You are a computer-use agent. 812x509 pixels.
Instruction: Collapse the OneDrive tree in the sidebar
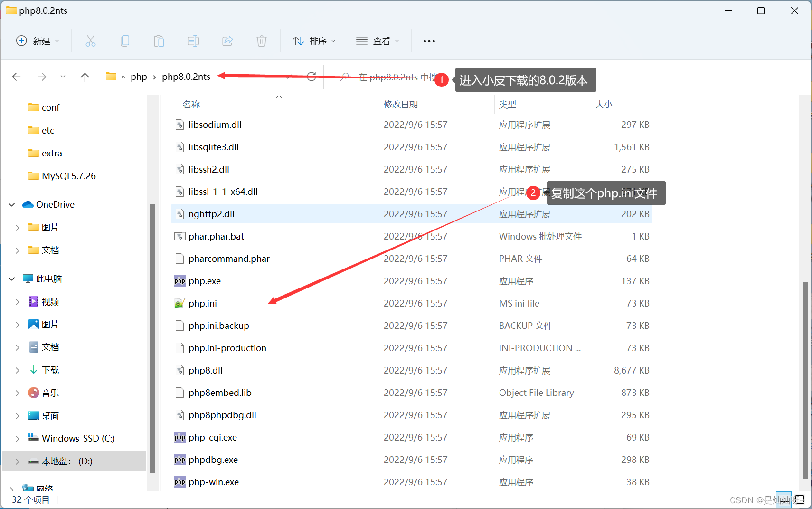[11, 204]
